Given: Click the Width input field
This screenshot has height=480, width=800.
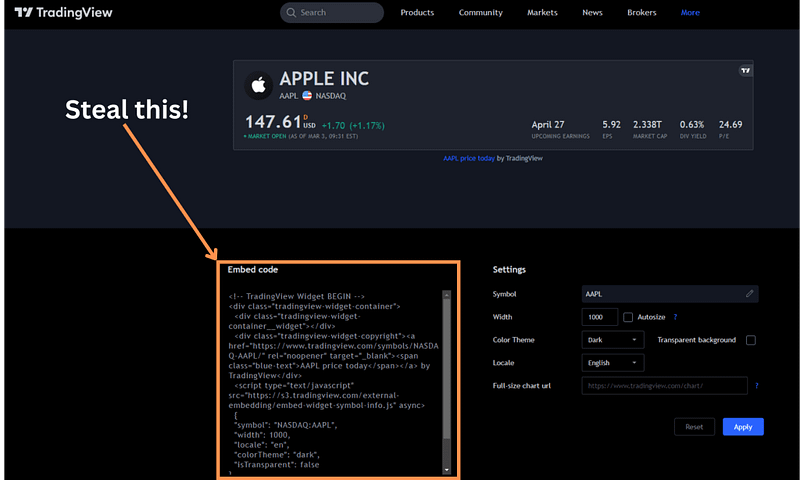Looking at the screenshot, I should (599, 317).
